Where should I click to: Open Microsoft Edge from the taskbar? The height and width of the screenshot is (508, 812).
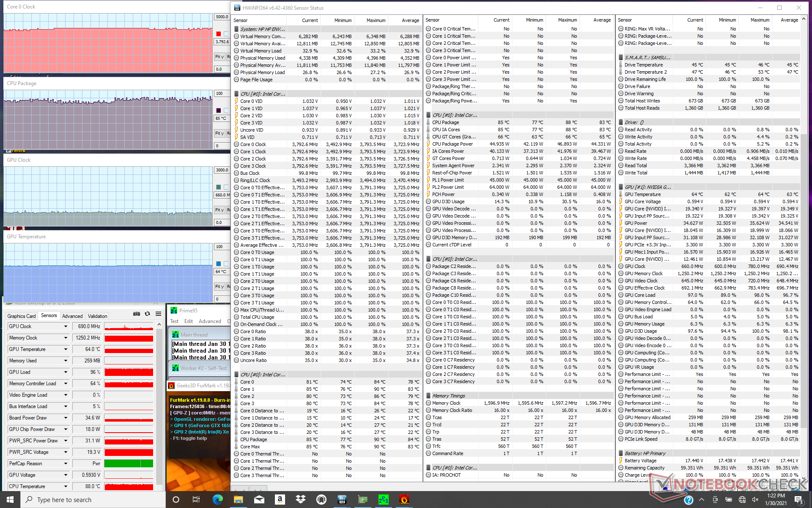pyautogui.click(x=217, y=500)
